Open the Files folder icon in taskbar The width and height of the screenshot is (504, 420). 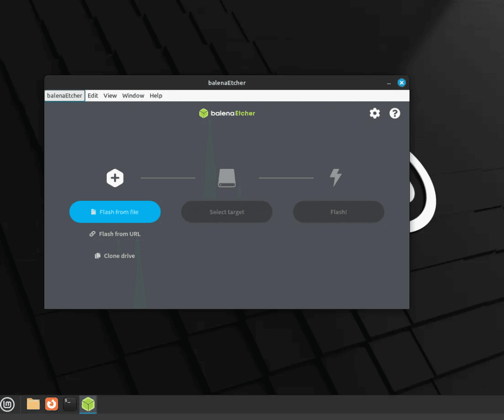[33, 404]
